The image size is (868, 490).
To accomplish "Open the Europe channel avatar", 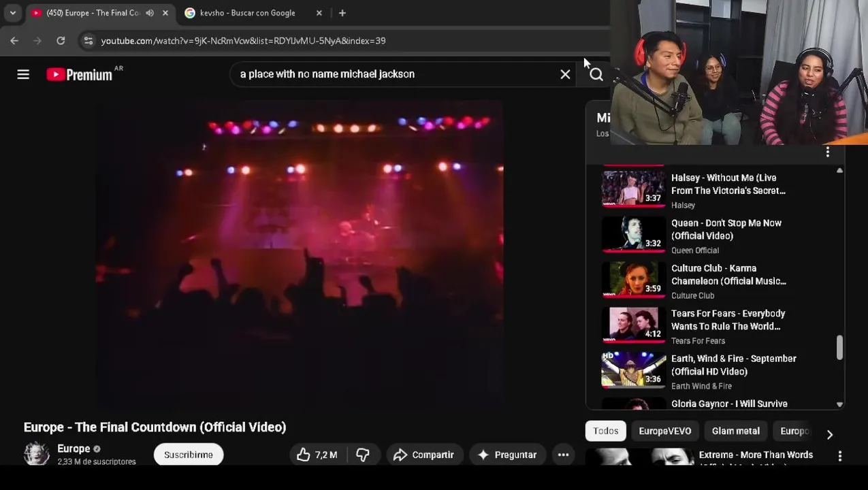I will pyautogui.click(x=37, y=454).
